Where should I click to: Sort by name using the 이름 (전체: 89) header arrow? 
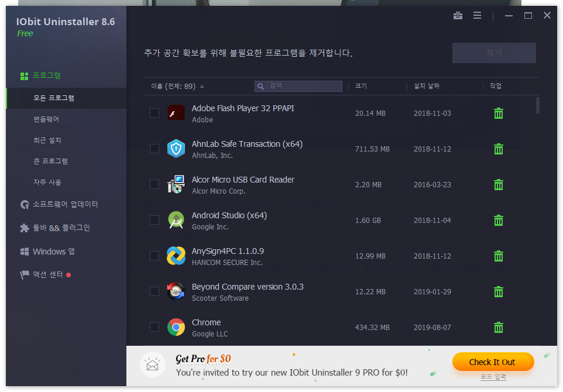point(202,87)
